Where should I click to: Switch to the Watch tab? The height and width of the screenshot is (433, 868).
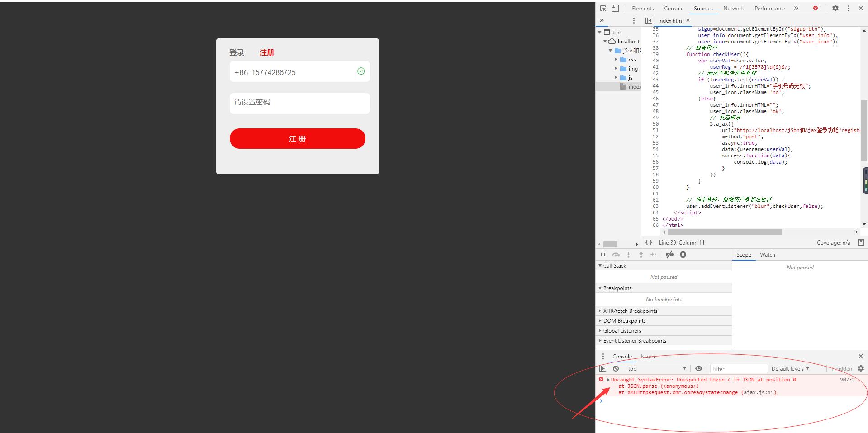tap(767, 254)
